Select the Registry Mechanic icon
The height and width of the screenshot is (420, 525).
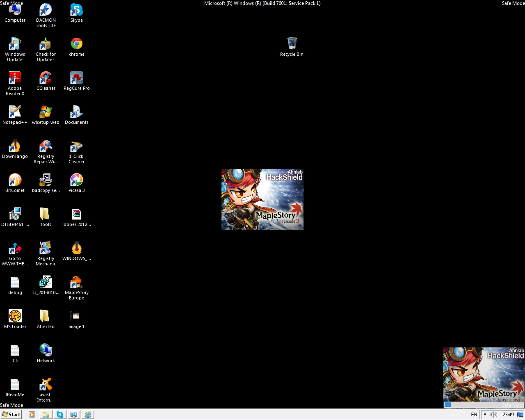point(46,254)
